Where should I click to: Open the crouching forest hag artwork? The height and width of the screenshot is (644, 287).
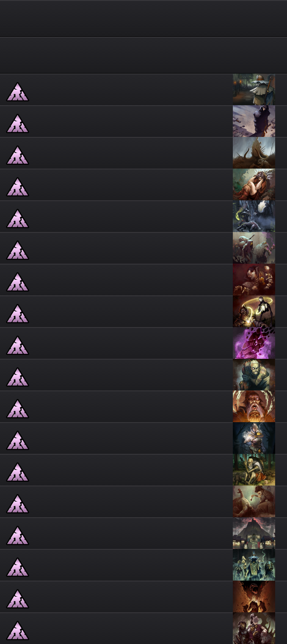coord(254,470)
